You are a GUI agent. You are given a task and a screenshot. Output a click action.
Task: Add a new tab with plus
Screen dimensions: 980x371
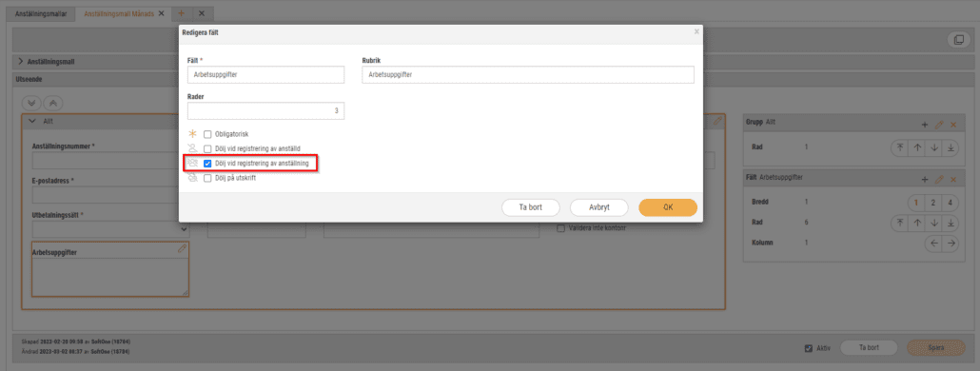coord(181,13)
